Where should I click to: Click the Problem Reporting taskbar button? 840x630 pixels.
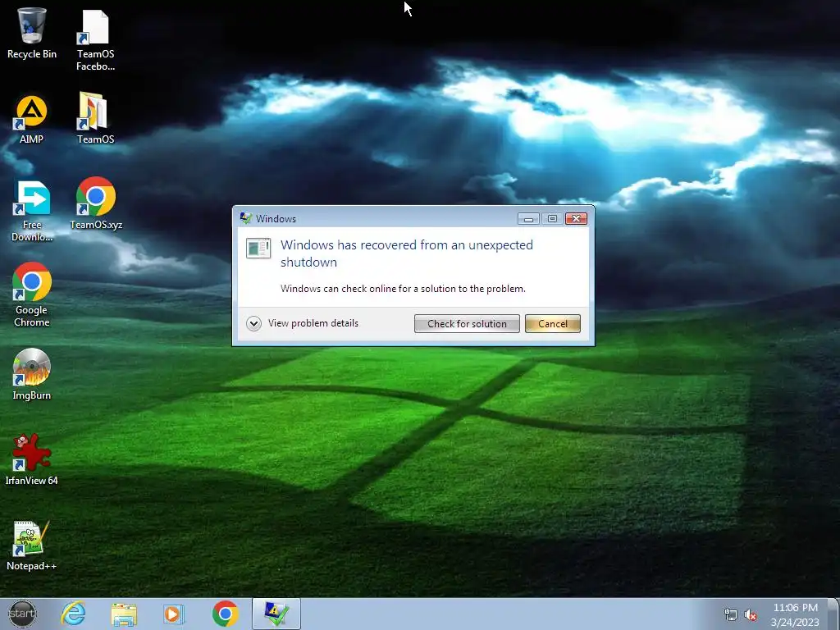[276, 614]
